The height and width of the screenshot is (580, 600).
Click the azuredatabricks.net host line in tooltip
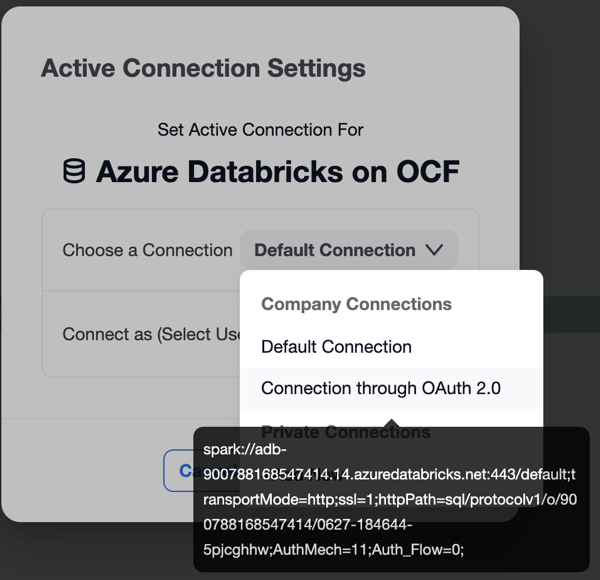pos(389,474)
